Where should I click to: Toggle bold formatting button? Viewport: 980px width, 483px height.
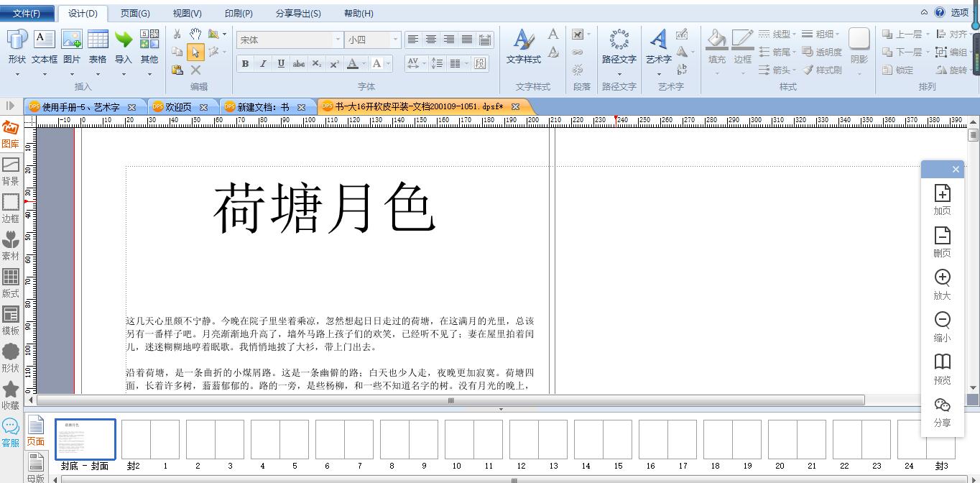point(245,63)
